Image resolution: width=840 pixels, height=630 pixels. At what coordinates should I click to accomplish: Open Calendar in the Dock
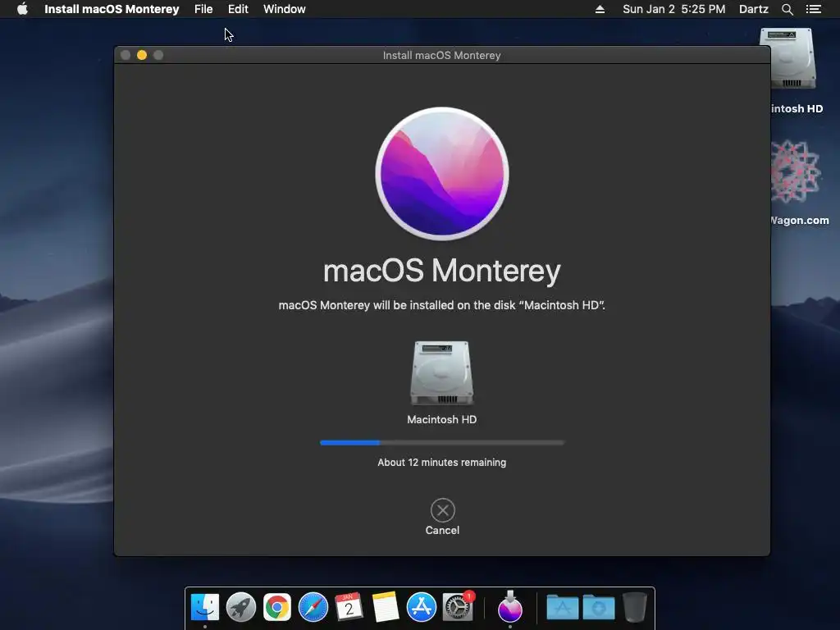[349, 608]
